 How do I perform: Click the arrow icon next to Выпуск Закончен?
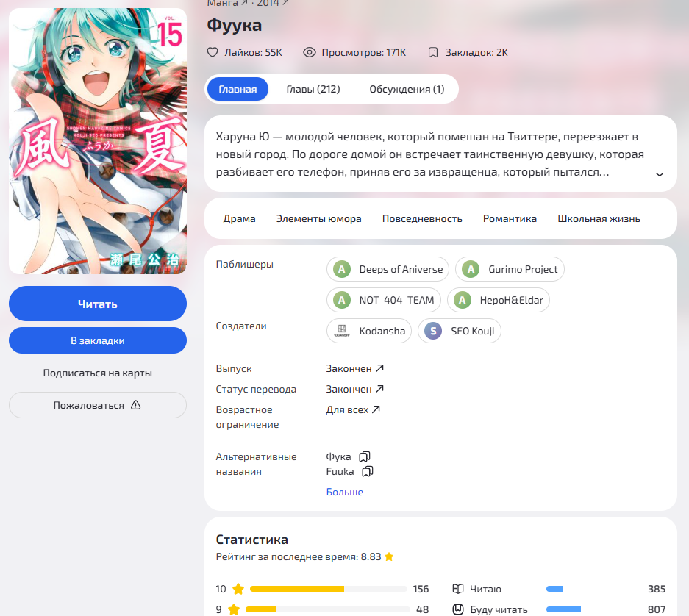[x=379, y=368]
